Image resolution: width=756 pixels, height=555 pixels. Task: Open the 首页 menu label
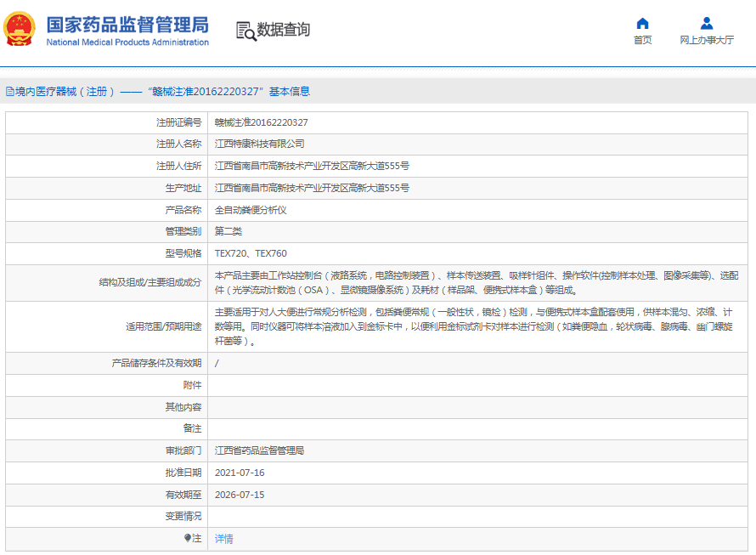pyautogui.click(x=642, y=40)
